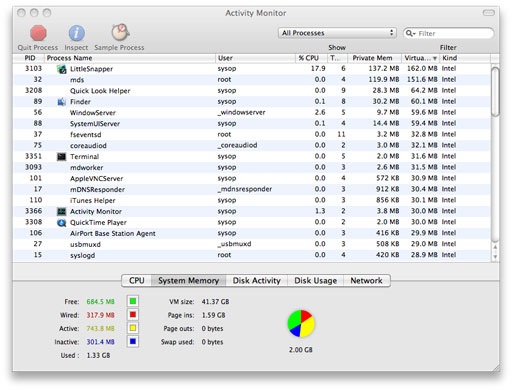Select the mdworker process row
This screenshot has width=512, height=390.
(252, 167)
